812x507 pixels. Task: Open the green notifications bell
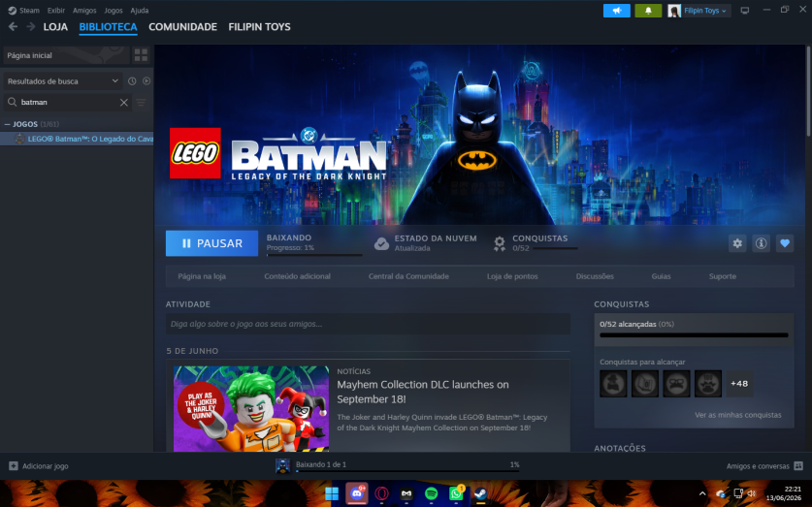tap(648, 11)
